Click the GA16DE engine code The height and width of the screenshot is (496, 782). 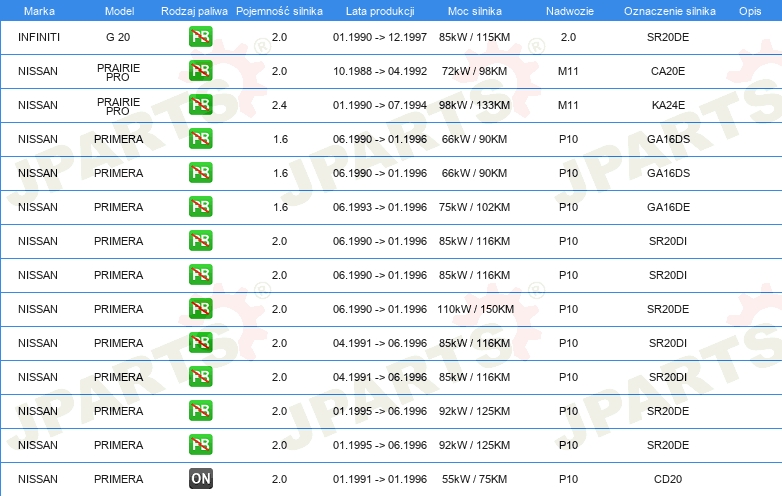tap(668, 207)
